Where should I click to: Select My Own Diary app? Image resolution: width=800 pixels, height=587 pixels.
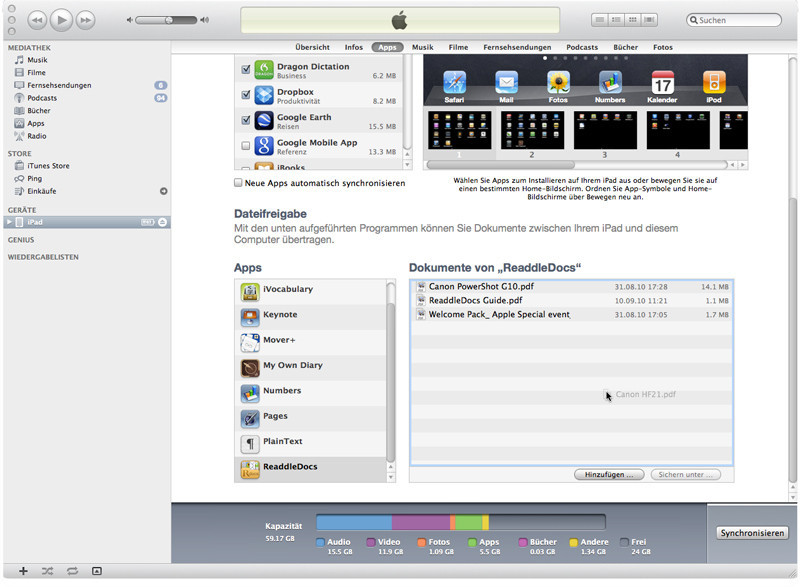[x=310, y=368]
